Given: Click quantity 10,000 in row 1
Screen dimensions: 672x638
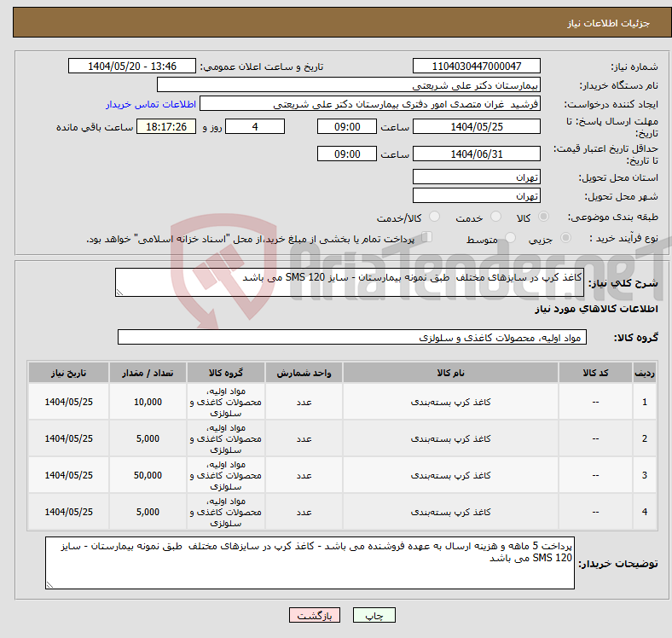Looking at the screenshot, I should coord(148,402).
